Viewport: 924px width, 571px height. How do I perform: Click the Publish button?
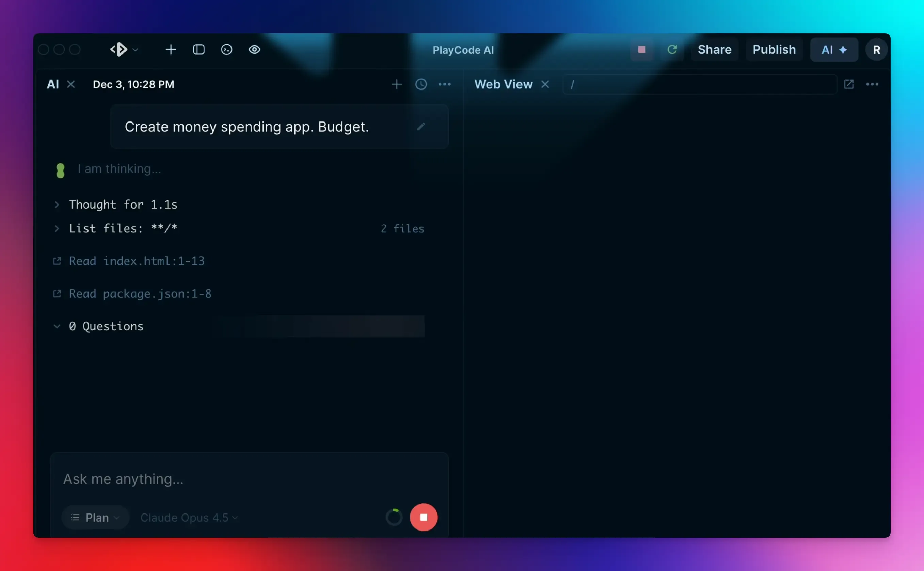pyautogui.click(x=774, y=49)
